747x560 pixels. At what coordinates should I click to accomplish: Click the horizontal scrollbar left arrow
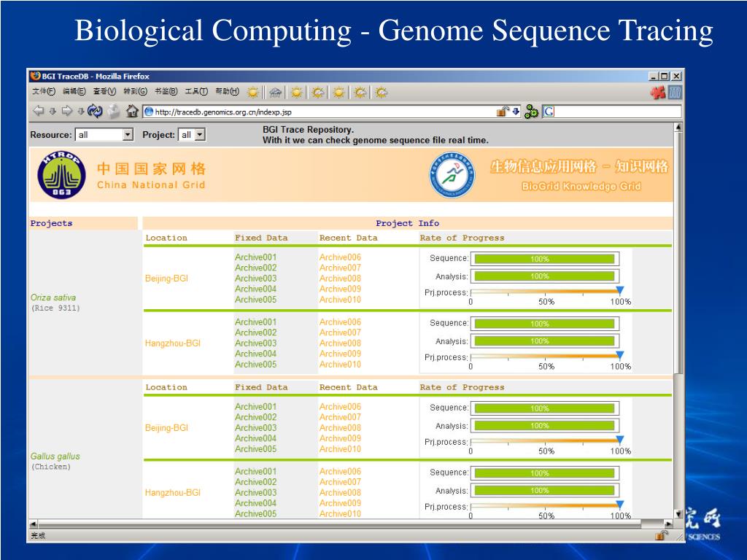point(34,524)
